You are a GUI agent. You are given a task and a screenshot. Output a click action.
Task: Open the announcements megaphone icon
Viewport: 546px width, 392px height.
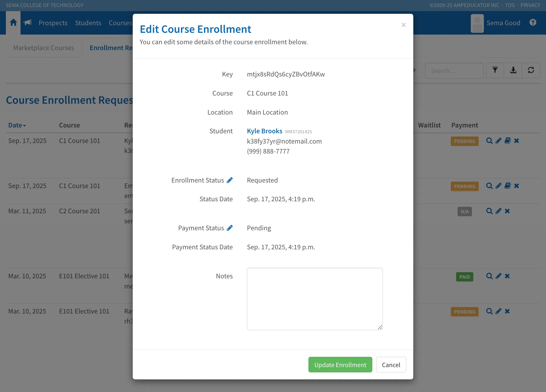(x=28, y=23)
